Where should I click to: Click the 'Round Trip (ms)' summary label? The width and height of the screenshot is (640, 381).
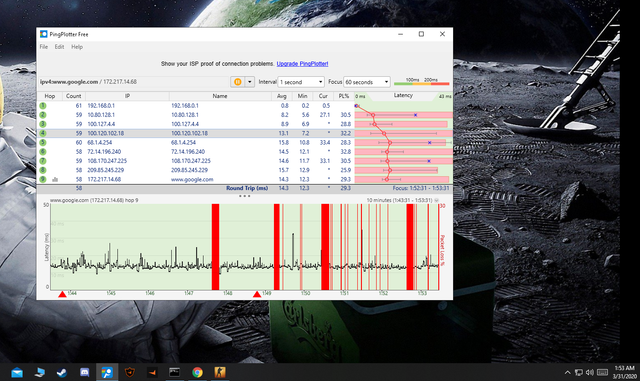(247, 188)
